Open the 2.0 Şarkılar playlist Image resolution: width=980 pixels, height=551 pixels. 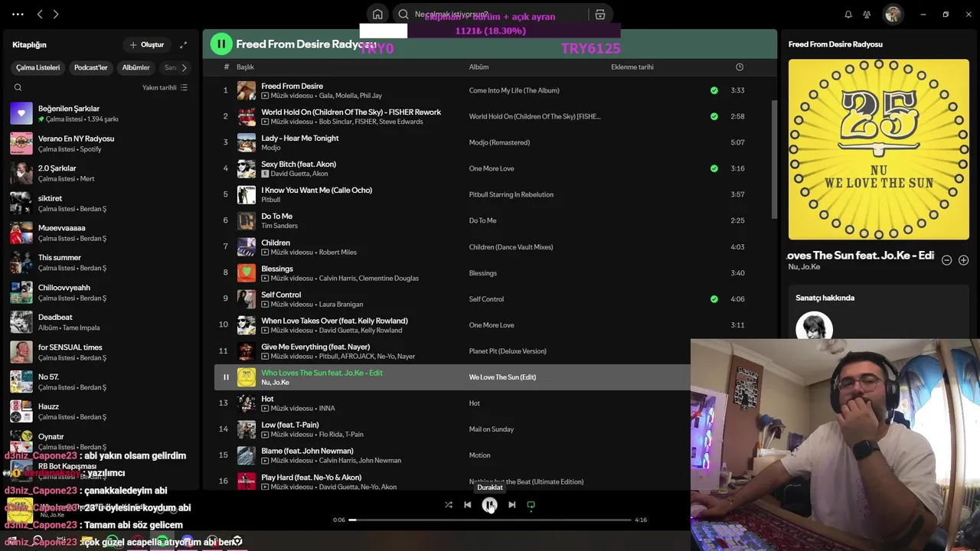[x=100, y=173]
